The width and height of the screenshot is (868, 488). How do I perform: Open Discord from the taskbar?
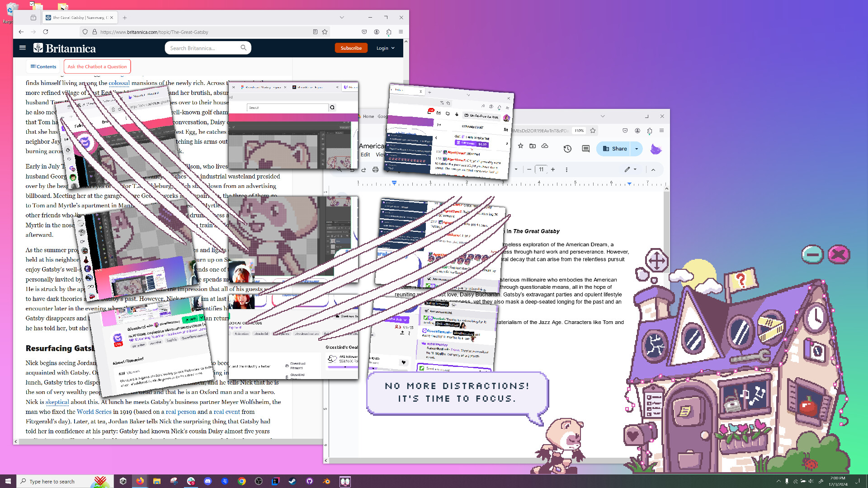[208, 481]
